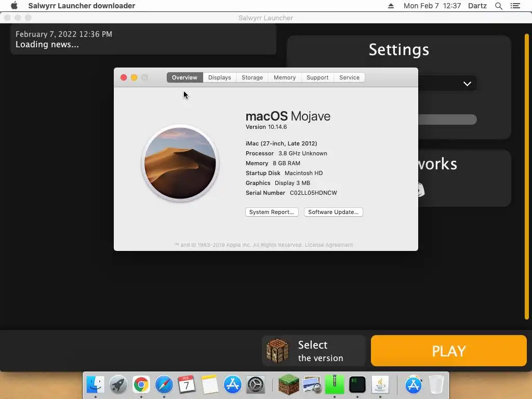The width and height of the screenshot is (532, 399).
Task: Open the Notes app in Dock
Action: (x=210, y=385)
